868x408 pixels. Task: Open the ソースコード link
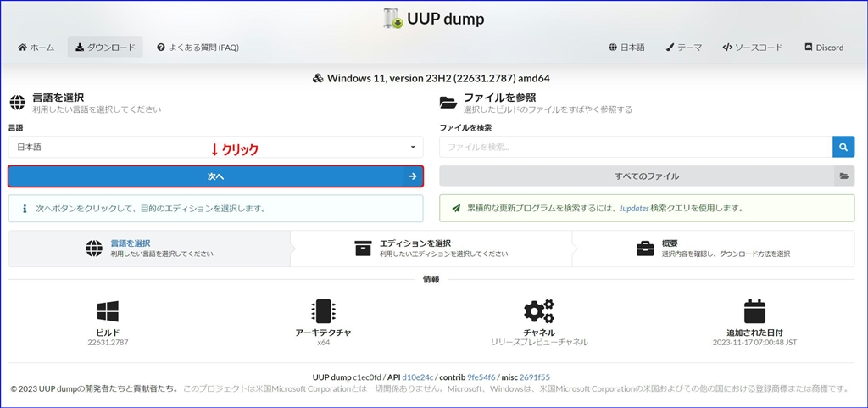coord(753,48)
